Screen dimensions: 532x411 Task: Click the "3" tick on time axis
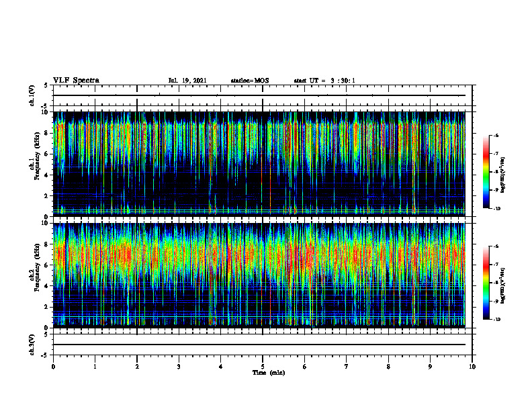(179, 367)
